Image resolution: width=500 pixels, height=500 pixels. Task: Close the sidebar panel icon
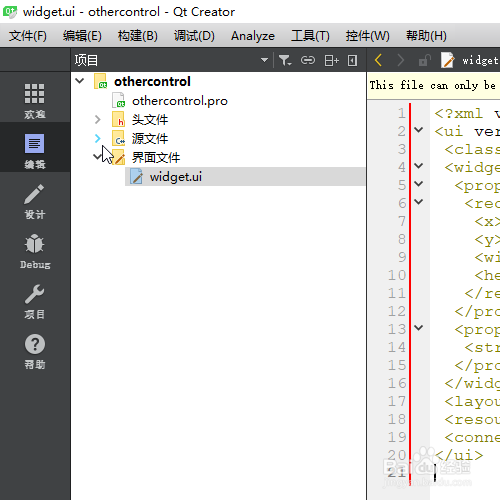click(x=352, y=60)
